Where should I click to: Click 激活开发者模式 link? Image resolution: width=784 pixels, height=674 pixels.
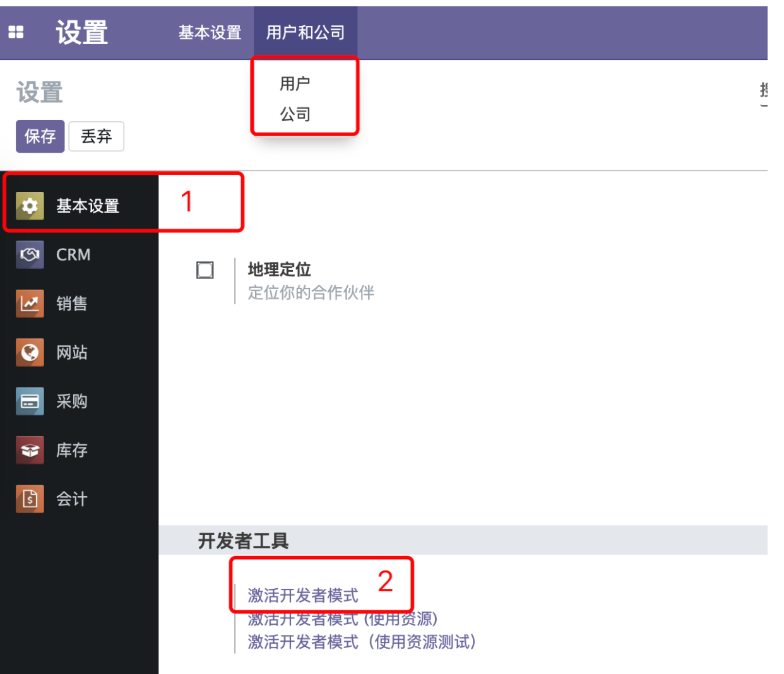pos(303,595)
